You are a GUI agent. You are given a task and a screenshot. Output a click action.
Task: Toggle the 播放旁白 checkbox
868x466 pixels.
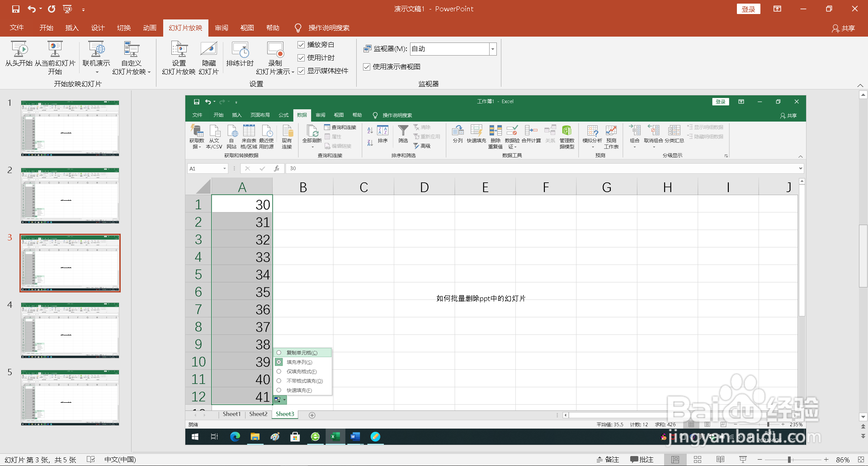point(301,45)
